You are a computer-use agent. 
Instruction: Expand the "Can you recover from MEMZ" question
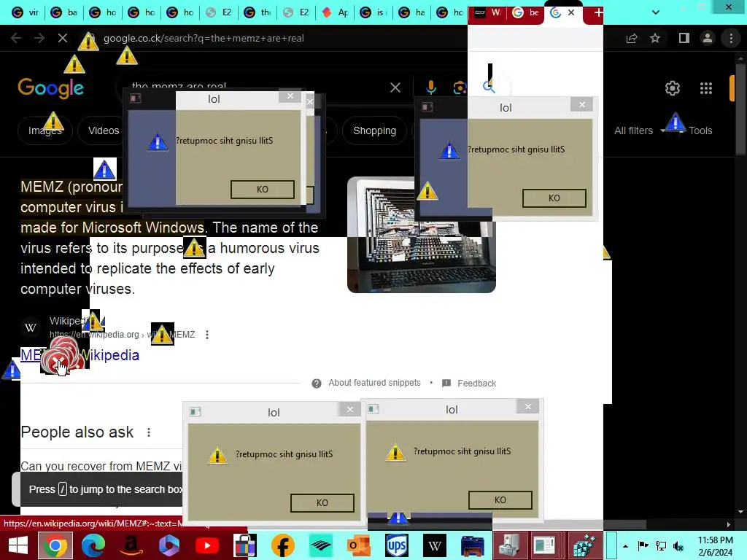coord(101,466)
